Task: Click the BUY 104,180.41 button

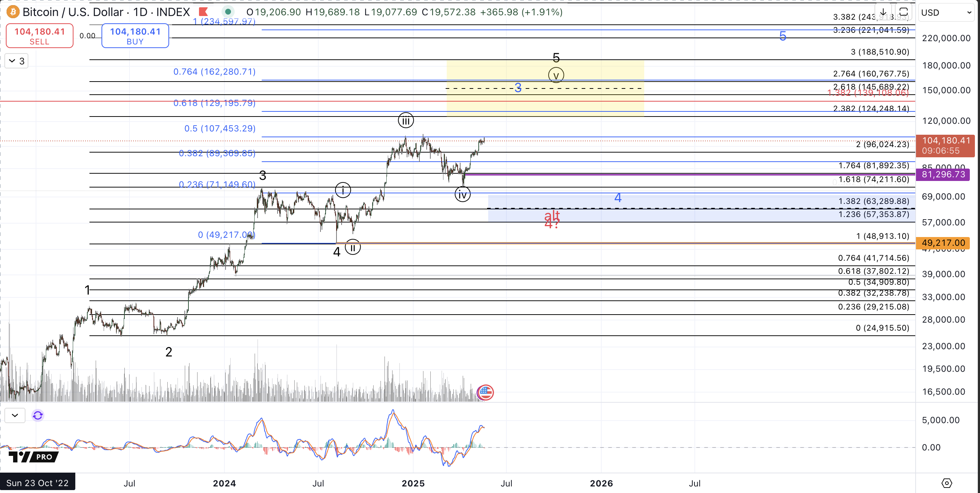Action: [x=135, y=36]
